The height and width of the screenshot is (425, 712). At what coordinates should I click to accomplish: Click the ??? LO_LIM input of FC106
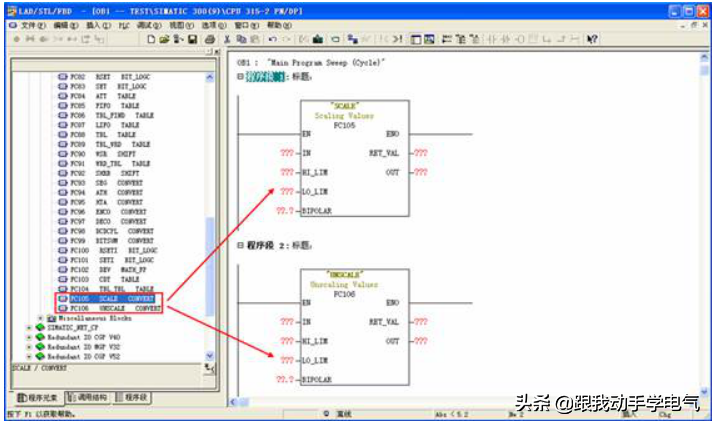tap(287, 360)
